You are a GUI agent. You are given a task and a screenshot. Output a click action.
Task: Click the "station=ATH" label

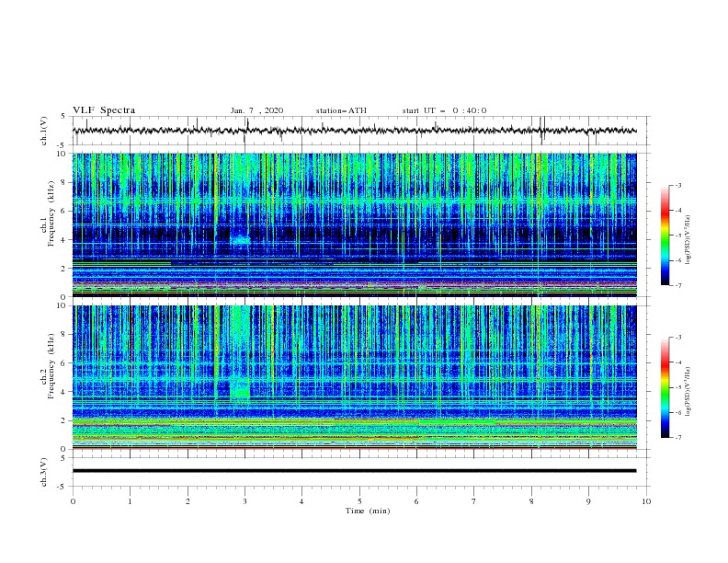pyautogui.click(x=341, y=110)
